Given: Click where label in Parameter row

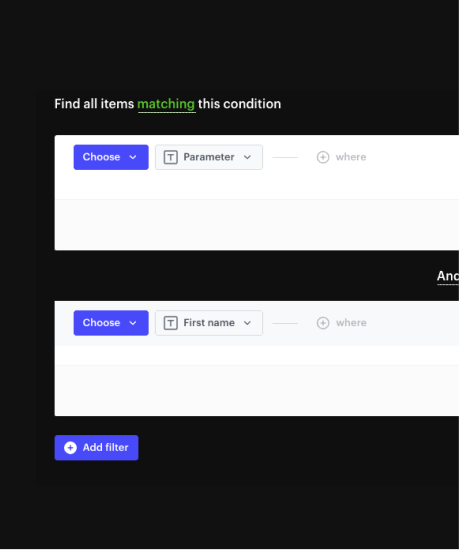Looking at the screenshot, I should tap(351, 157).
